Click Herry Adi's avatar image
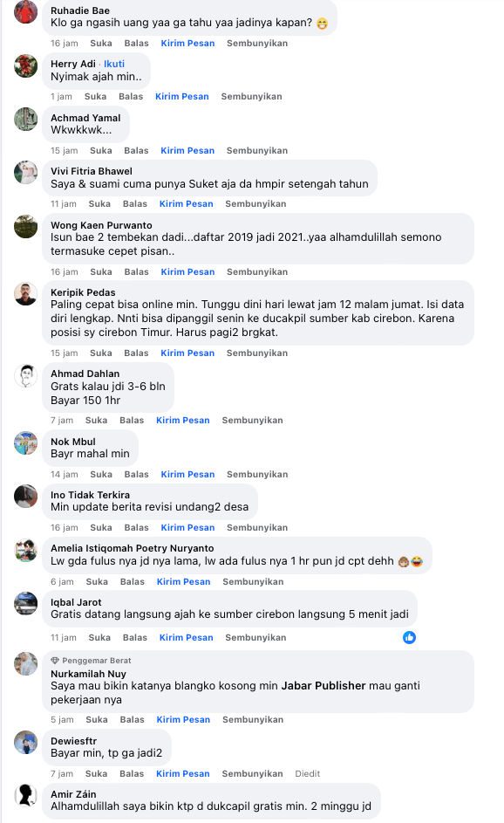The height and width of the screenshot is (823, 504). coord(25,65)
